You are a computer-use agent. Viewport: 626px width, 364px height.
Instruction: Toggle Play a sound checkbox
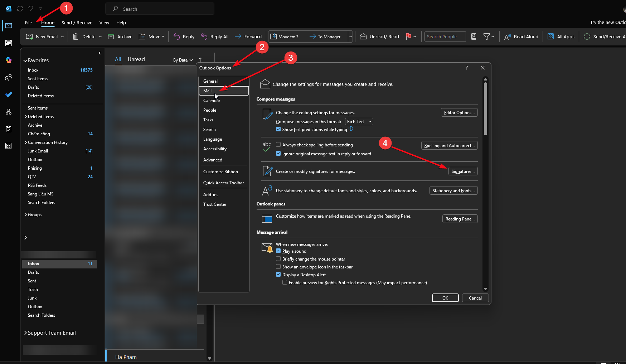point(278,251)
